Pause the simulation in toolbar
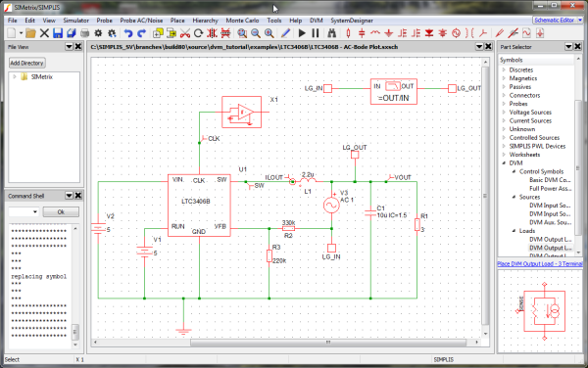This screenshot has height=368, width=588. [x=316, y=33]
